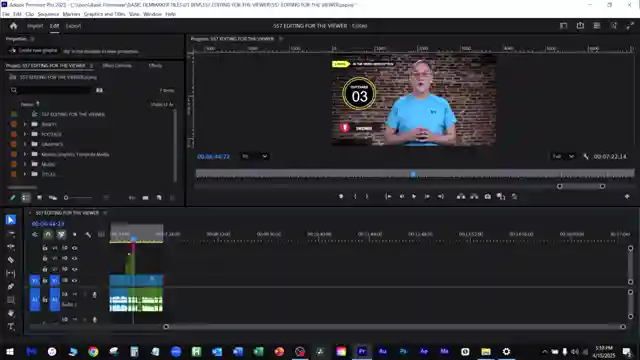Switch Project panel to Freeform View
This screenshot has width=640, height=360.
coord(53,198)
